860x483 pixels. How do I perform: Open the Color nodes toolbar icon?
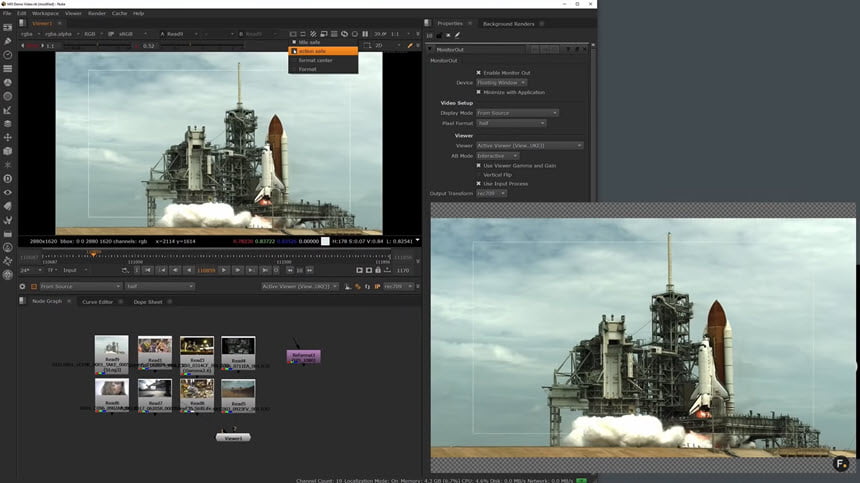8,82
